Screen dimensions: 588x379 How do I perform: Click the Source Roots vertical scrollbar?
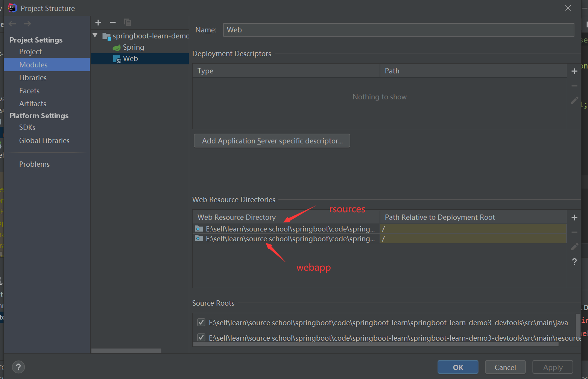(578, 326)
